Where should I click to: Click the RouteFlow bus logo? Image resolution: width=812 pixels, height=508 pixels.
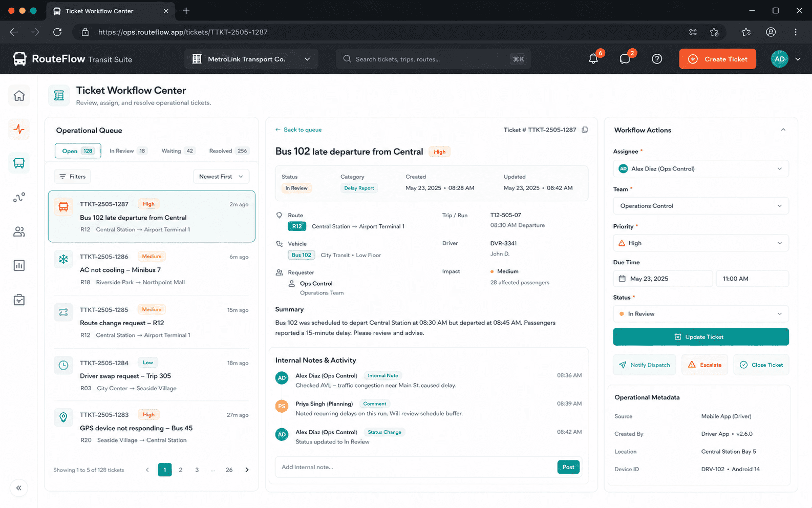pos(19,59)
